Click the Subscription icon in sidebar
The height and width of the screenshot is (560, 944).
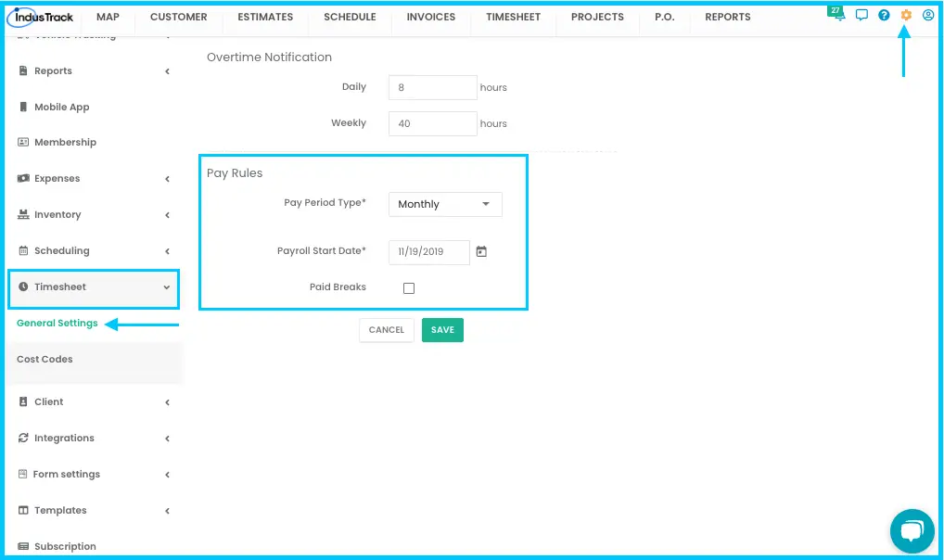point(23,546)
